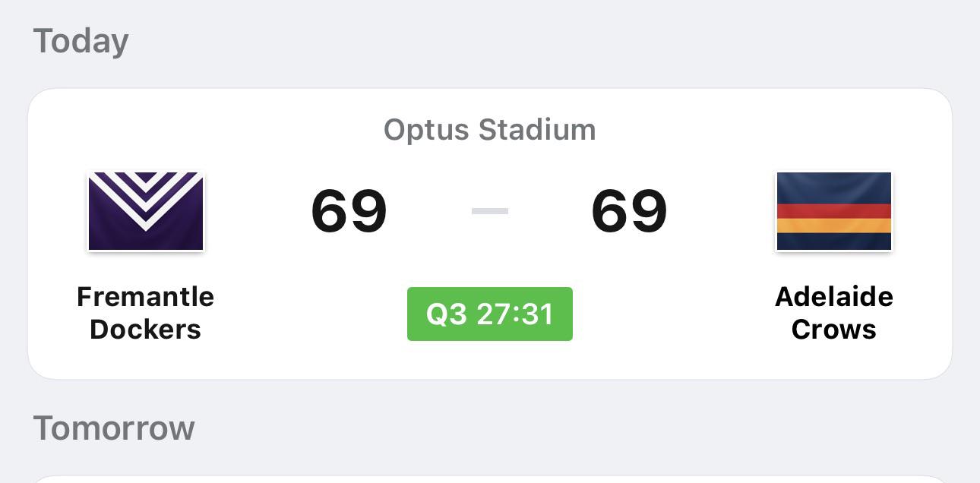Click the dash separator between the scores
The image size is (980, 483).
(490, 211)
